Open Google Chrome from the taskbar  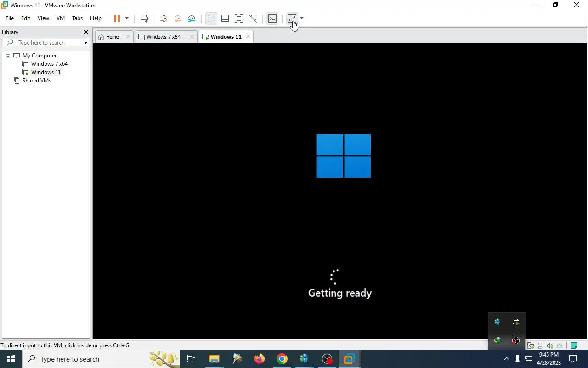(282, 359)
